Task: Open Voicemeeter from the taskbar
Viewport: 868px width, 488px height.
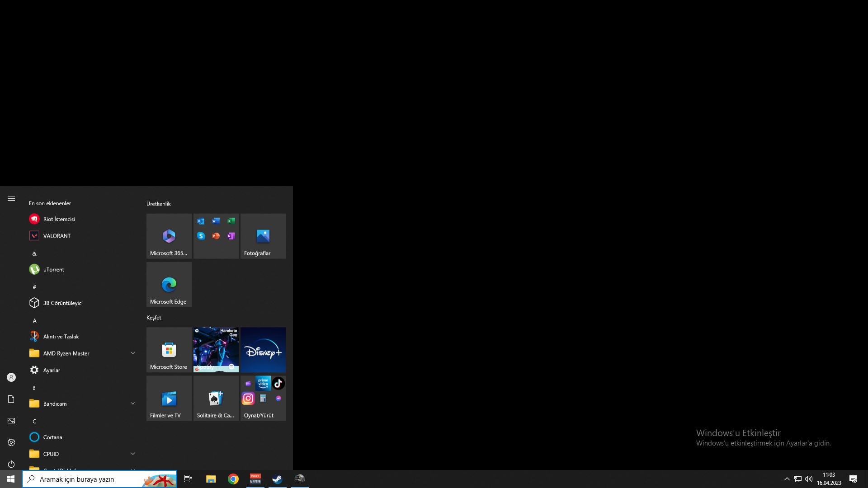Action: (x=255, y=479)
